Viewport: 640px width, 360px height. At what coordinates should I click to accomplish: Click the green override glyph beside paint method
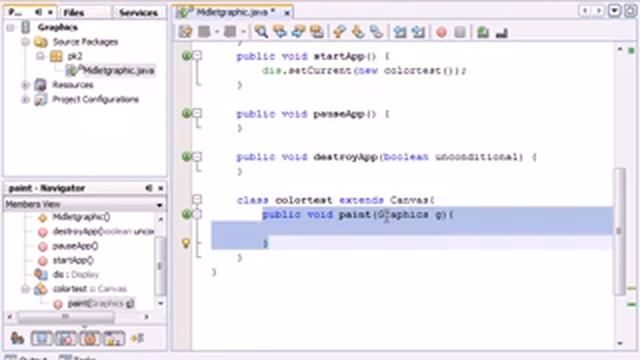[187, 214]
